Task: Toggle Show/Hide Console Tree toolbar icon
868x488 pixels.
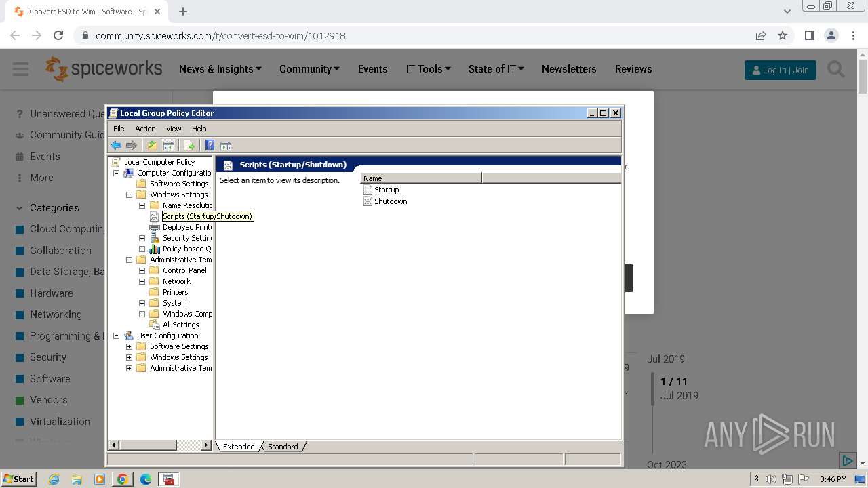Action: 169,146
